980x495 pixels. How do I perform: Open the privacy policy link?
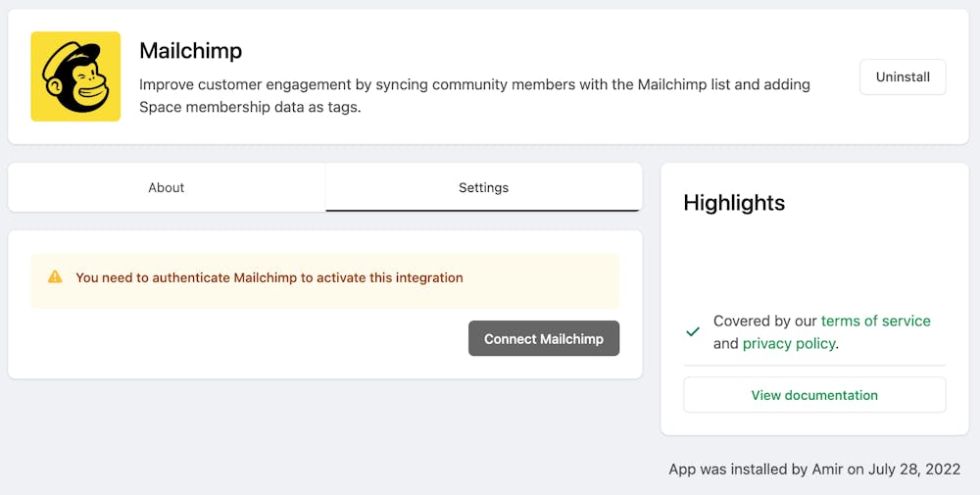click(788, 343)
